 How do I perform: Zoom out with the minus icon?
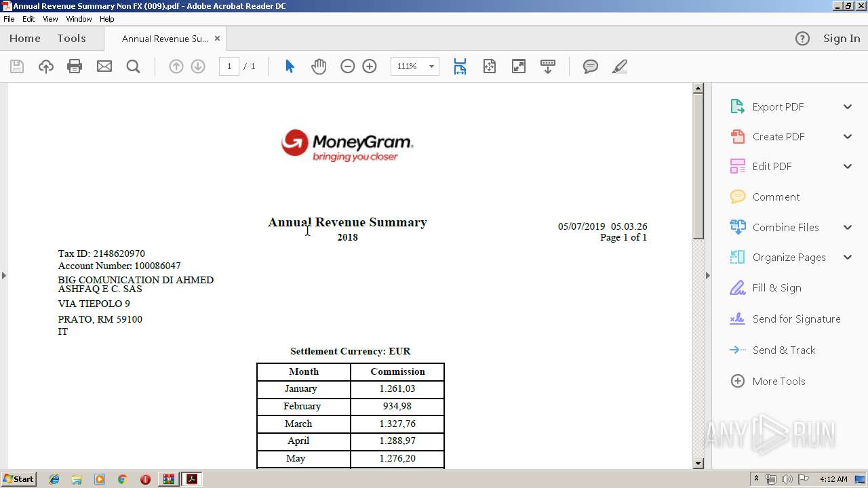pyautogui.click(x=348, y=66)
